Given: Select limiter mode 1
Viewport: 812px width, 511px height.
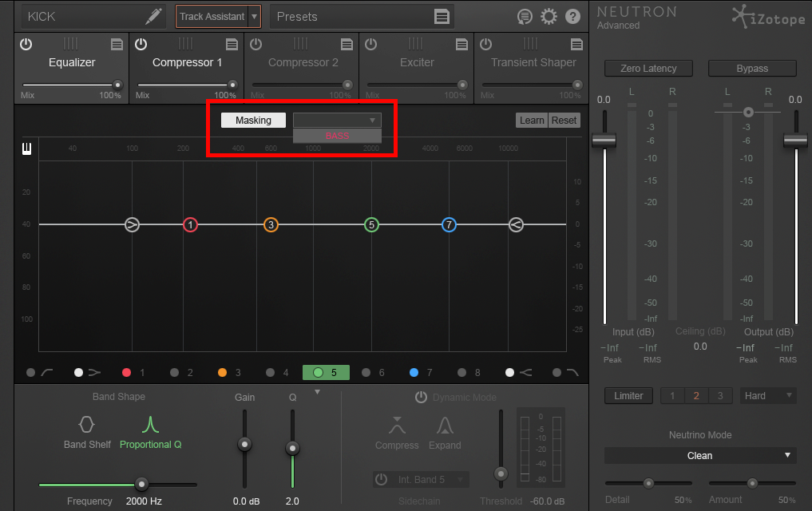Looking at the screenshot, I should [672, 395].
